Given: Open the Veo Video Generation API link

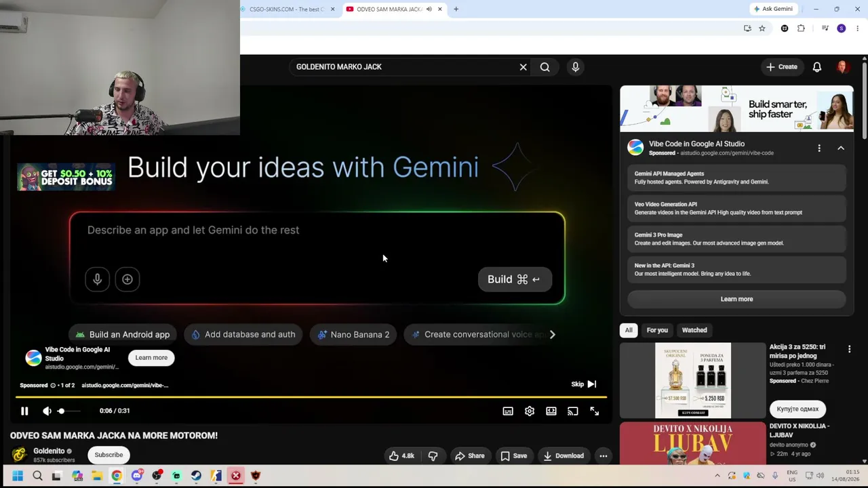Looking at the screenshot, I should point(736,209).
